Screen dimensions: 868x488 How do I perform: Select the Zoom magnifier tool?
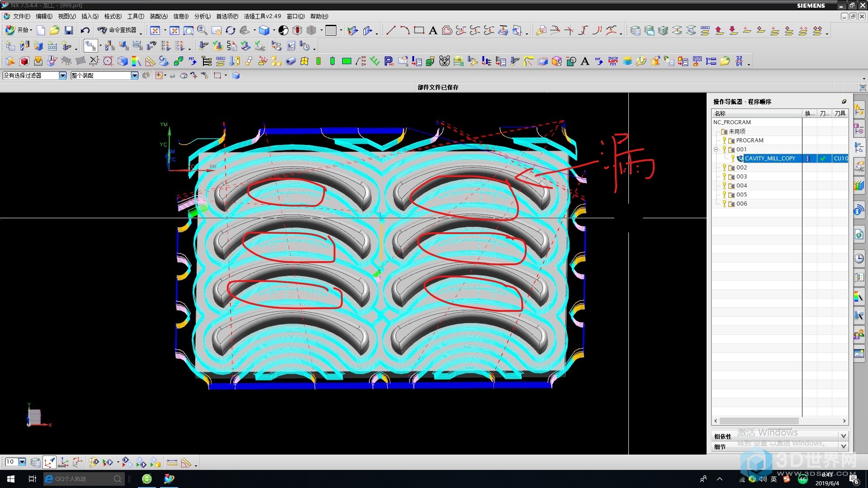coord(203,30)
